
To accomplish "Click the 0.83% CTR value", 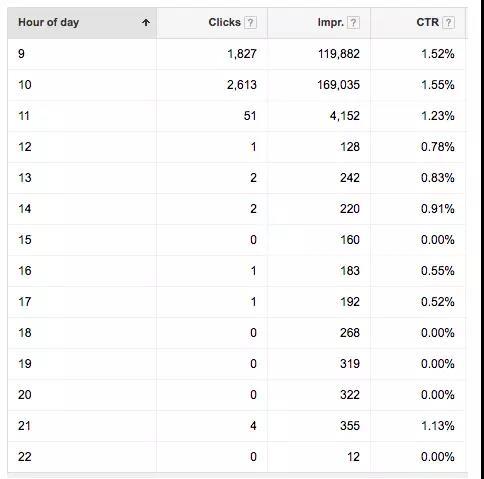I will [437, 178].
